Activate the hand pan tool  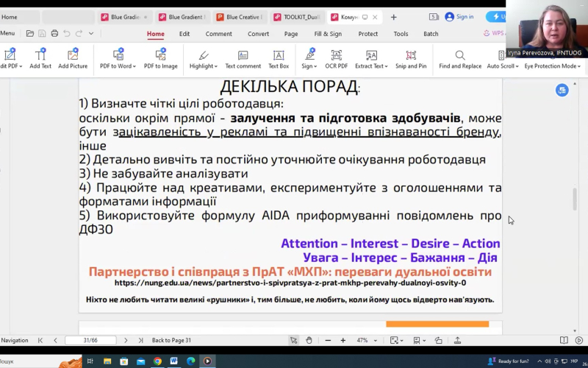click(x=309, y=340)
